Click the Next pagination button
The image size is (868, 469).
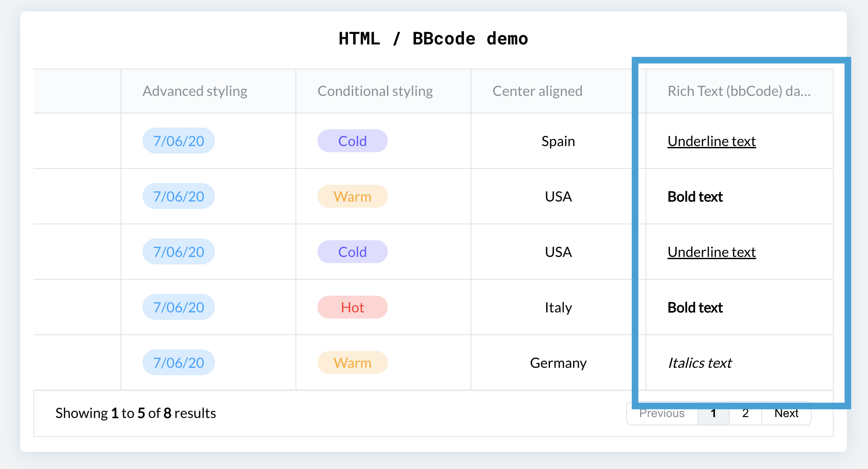(x=786, y=413)
